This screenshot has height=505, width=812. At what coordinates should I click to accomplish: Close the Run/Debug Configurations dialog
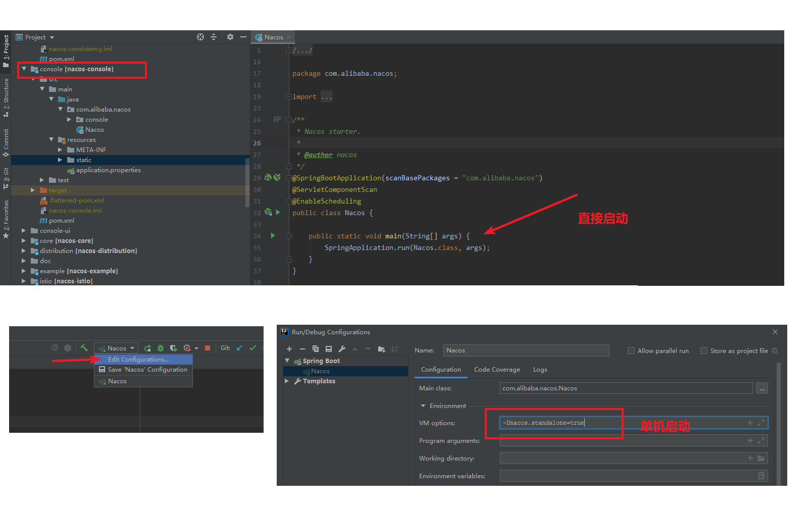point(775,332)
